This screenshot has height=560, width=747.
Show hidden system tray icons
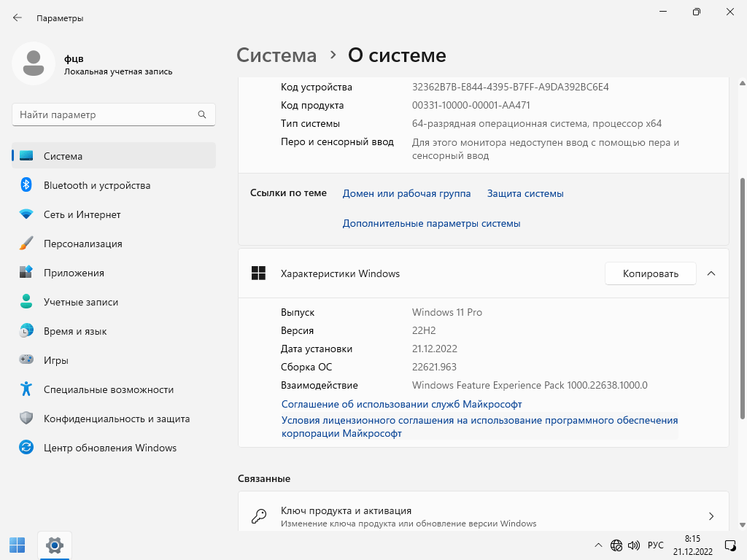pos(598,545)
